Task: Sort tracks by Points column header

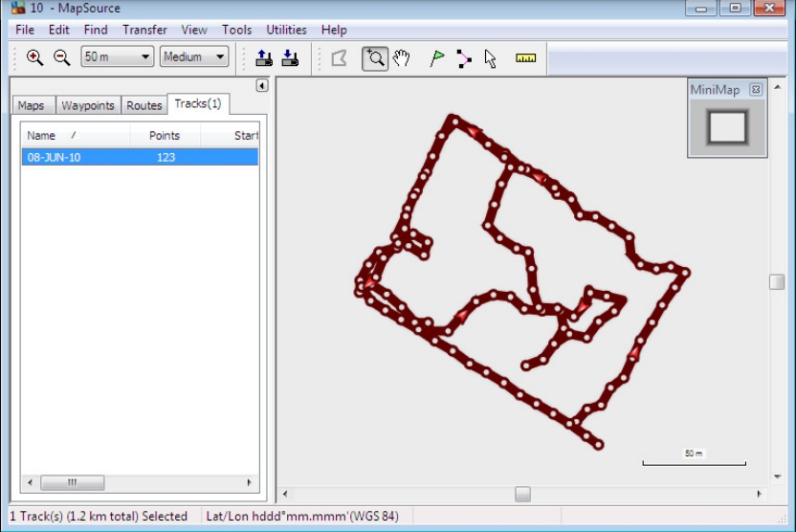Action: pos(165,136)
